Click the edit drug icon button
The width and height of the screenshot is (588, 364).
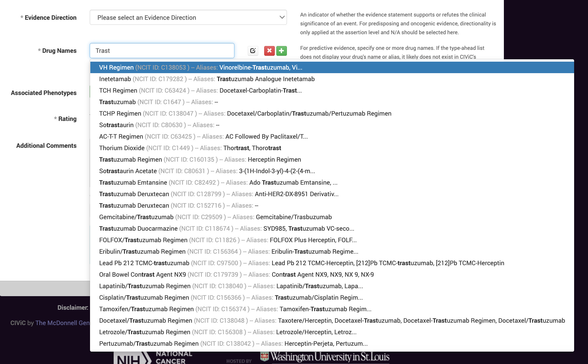(253, 51)
